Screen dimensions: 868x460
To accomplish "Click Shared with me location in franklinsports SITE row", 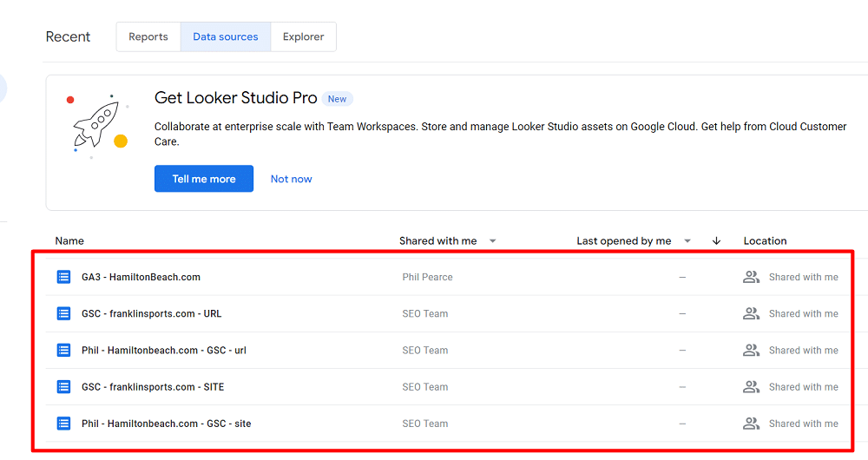I will coord(803,386).
